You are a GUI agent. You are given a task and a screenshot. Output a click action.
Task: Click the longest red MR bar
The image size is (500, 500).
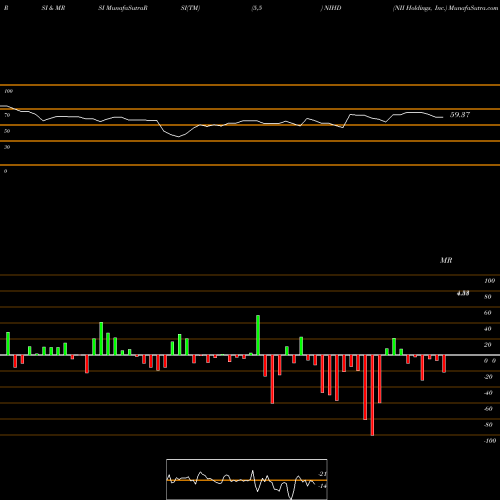pyautogui.click(x=372, y=395)
